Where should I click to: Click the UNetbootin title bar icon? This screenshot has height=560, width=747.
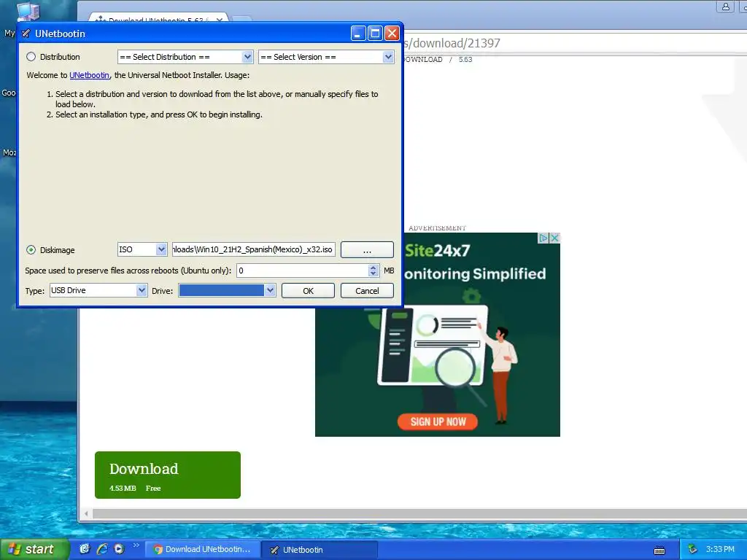click(x=26, y=34)
